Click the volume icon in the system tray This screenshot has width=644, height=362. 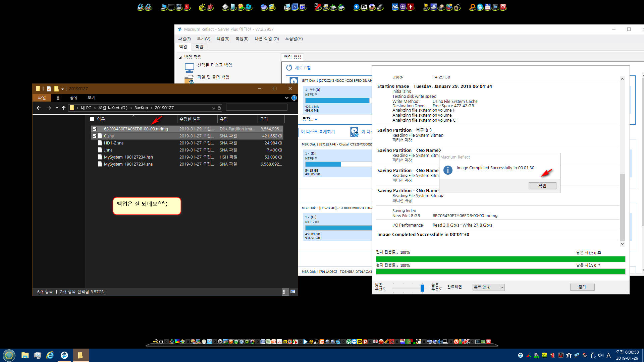click(x=600, y=355)
